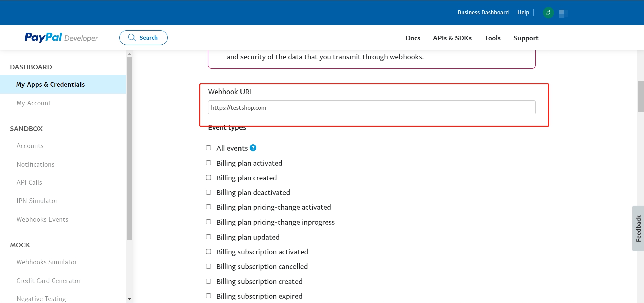The height and width of the screenshot is (303, 644).
Task: Open Webhooks Events page
Action: 43,219
